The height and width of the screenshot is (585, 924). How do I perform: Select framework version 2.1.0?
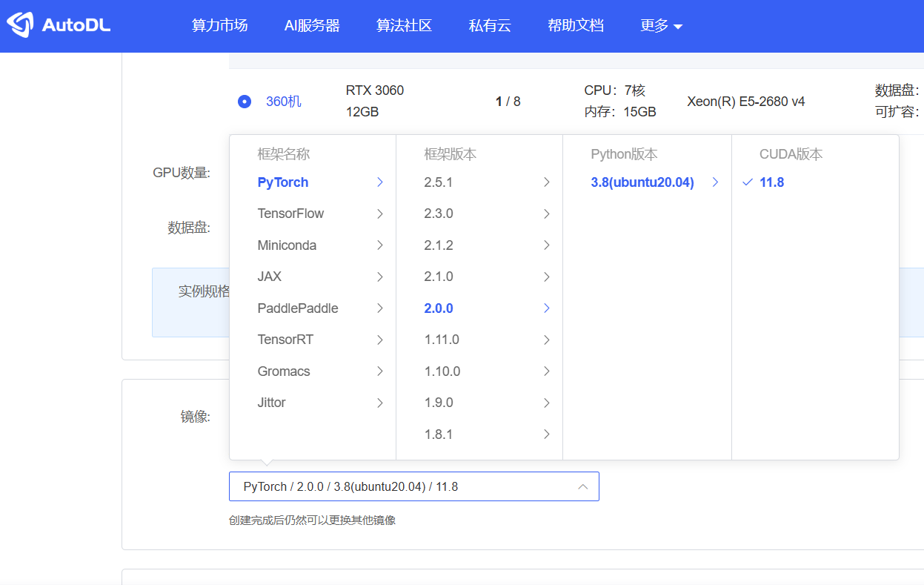point(438,277)
